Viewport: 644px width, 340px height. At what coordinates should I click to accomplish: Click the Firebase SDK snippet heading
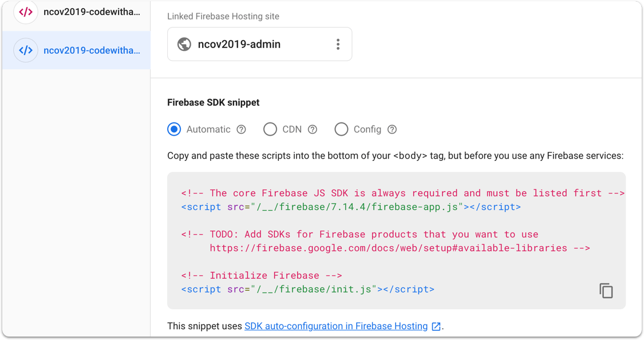click(x=213, y=102)
